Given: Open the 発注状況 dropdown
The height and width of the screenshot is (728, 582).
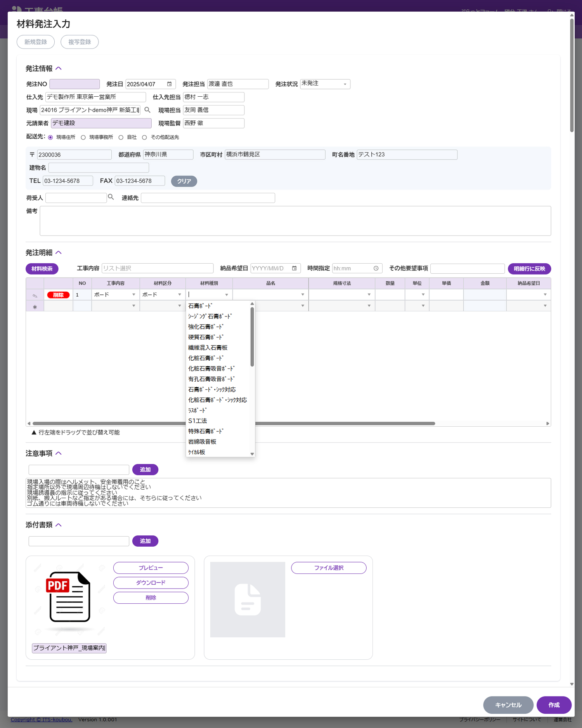Looking at the screenshot, I should (325, 84).
